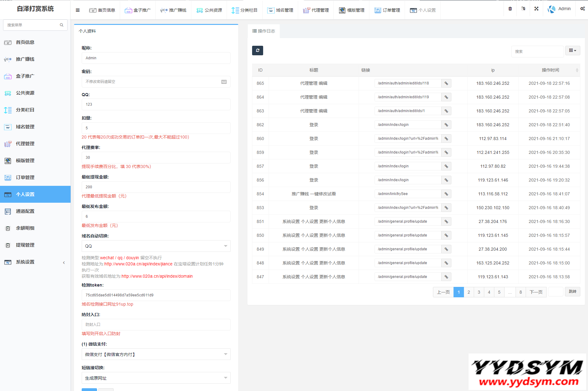Open the 域名自动切换 dropdown showing QQ
This screenshot has height=391, width=588.
click(156, 246)
